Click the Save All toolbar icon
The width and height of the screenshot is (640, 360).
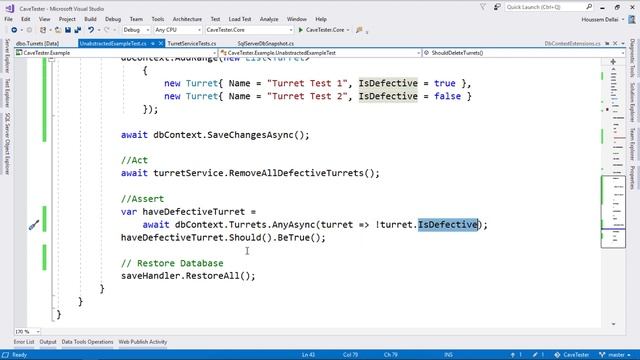click(78, 30)
